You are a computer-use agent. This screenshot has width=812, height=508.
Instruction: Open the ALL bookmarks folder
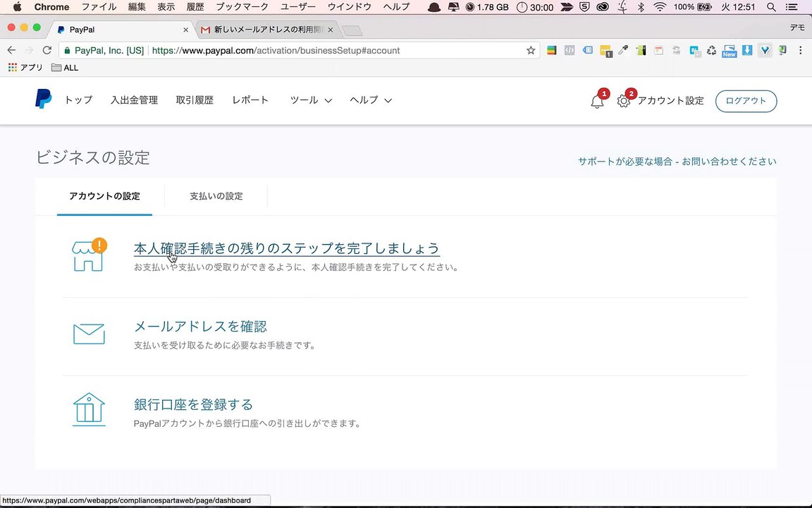coord(66,68)
